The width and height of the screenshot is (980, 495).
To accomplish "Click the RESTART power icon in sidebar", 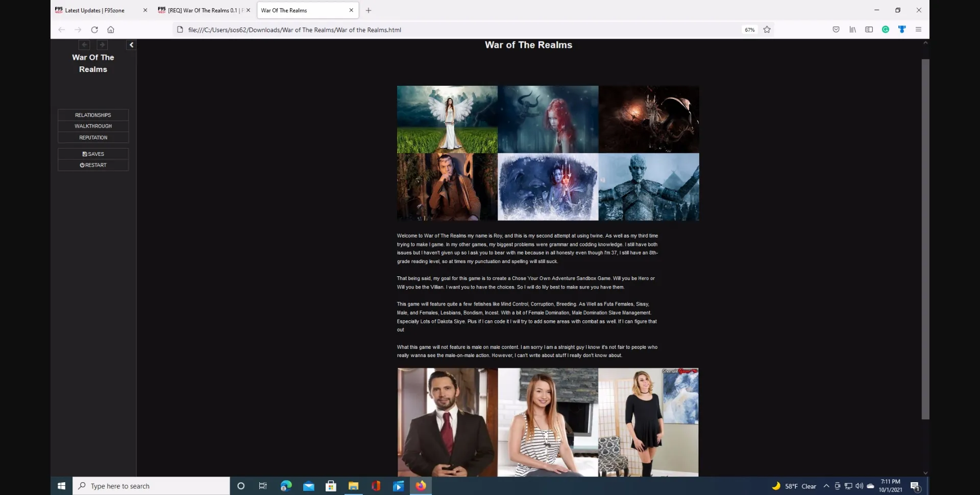I will pyautogui.click(x=82, y=165).
